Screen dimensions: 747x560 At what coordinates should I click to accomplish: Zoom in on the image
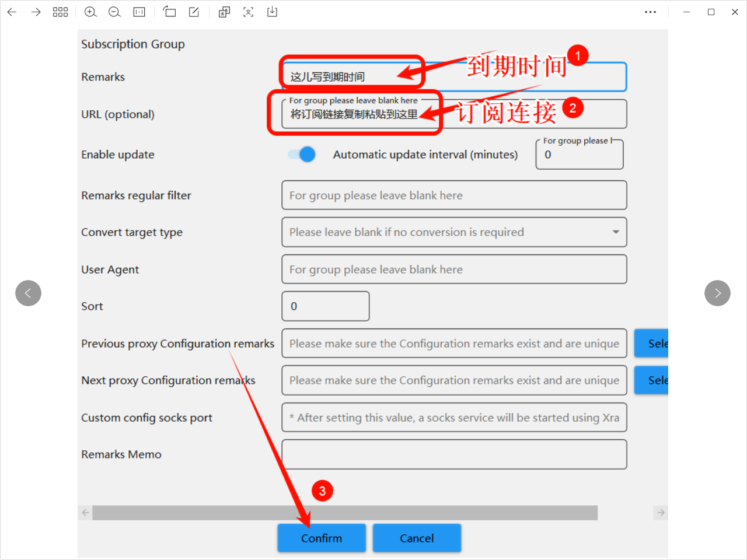tap(90, 12)
